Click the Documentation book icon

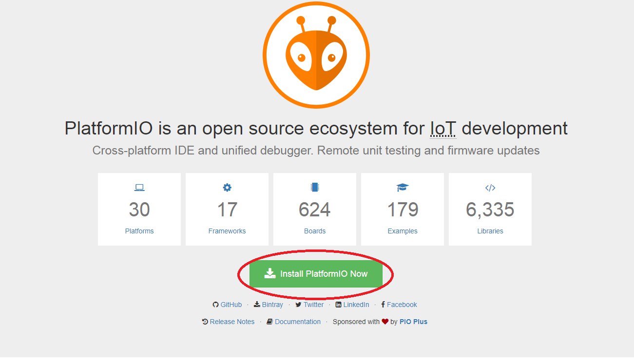tap(269, 322)
